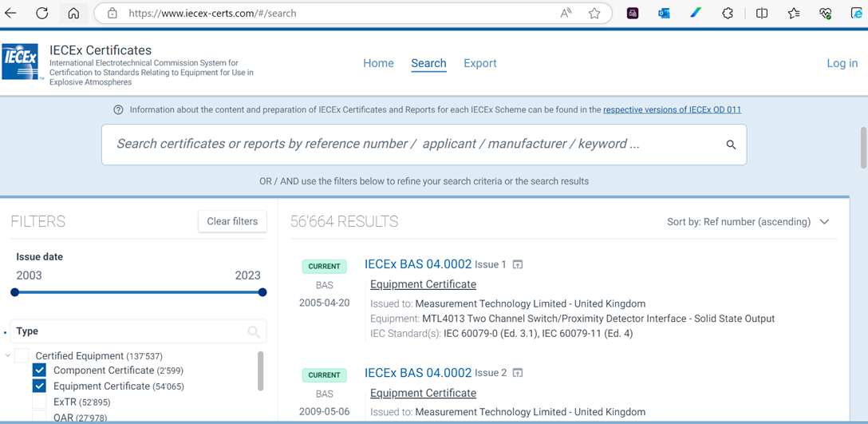Viewport: 868px width, 424px height.
Task: Click the 2023 end handle of Issue date slider
Action: [x=262, y=292]
